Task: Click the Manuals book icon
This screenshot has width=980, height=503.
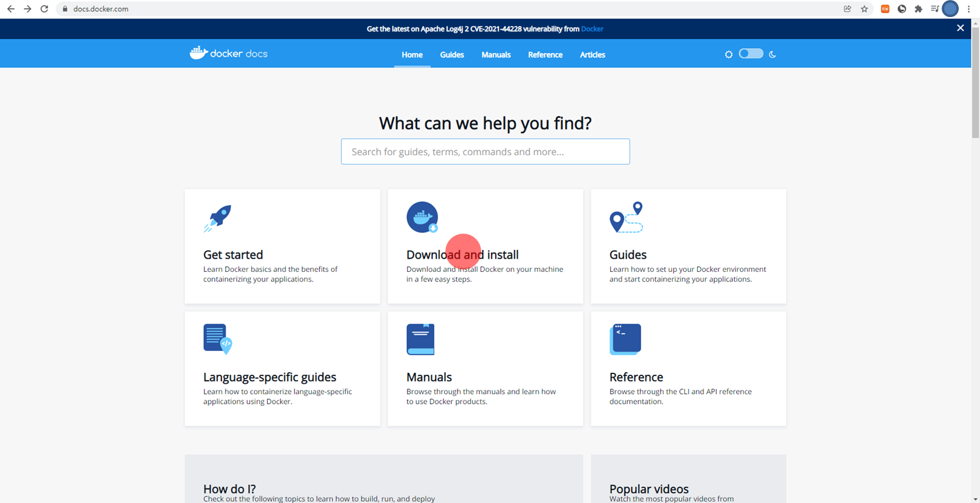Action: pos(420,339)
